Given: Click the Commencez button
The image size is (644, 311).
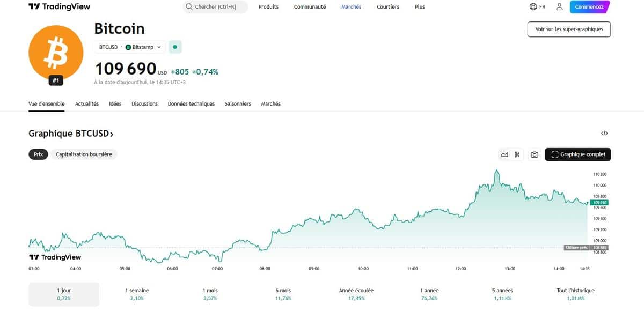Looking at the screenshot, I should click(590, 7).
